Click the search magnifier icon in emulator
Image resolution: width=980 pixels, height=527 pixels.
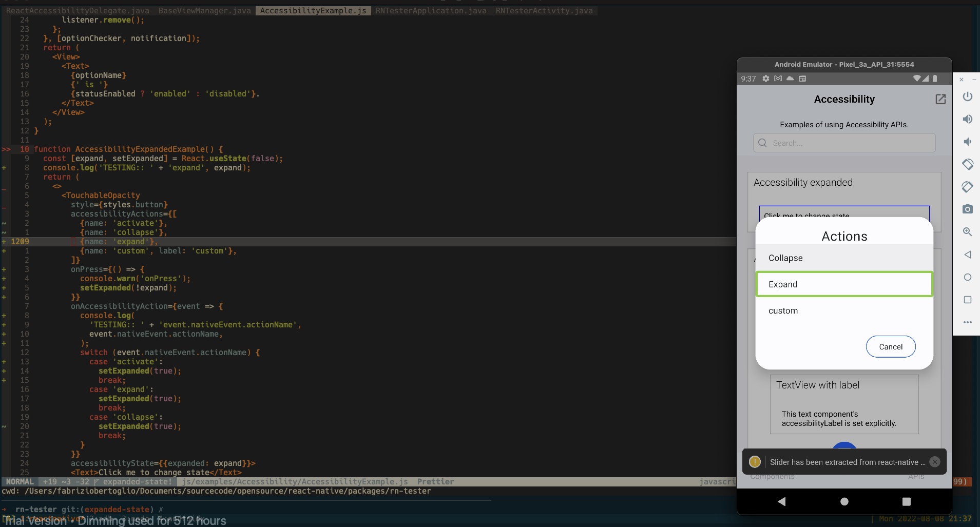[762, 143]
